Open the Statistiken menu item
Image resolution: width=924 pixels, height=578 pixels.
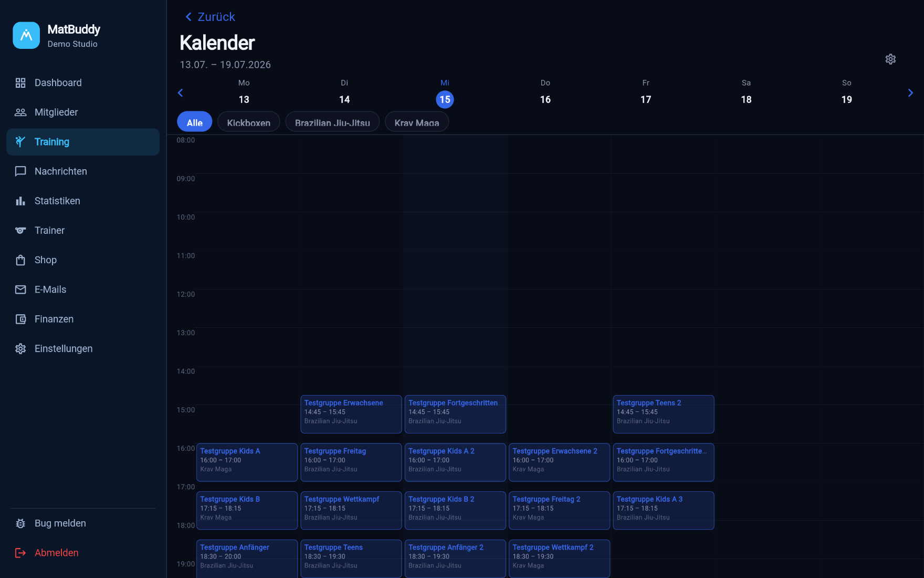(83, 201)
